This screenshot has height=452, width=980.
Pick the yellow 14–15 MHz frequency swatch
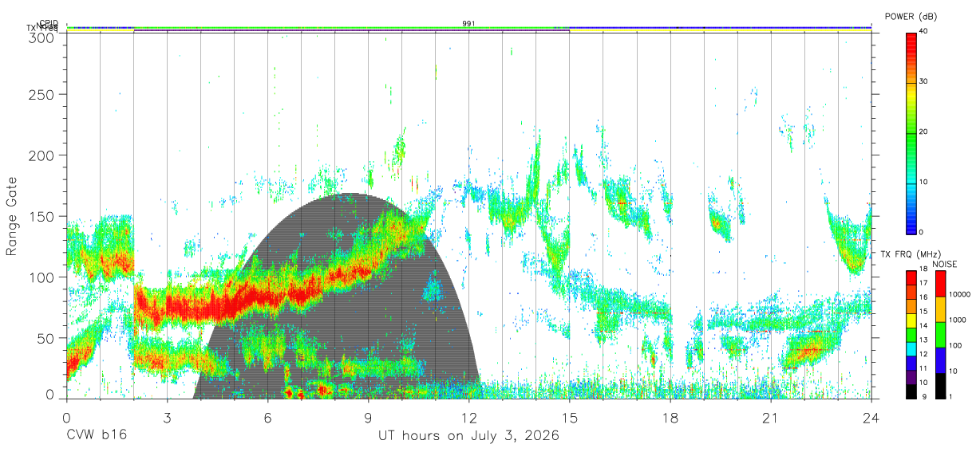pos(911,320)
